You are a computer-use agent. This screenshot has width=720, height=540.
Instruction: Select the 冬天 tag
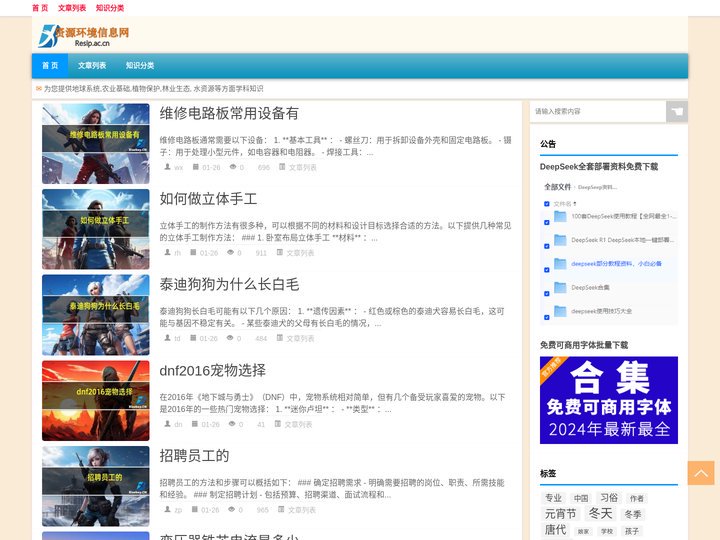(x=600, y=513)
